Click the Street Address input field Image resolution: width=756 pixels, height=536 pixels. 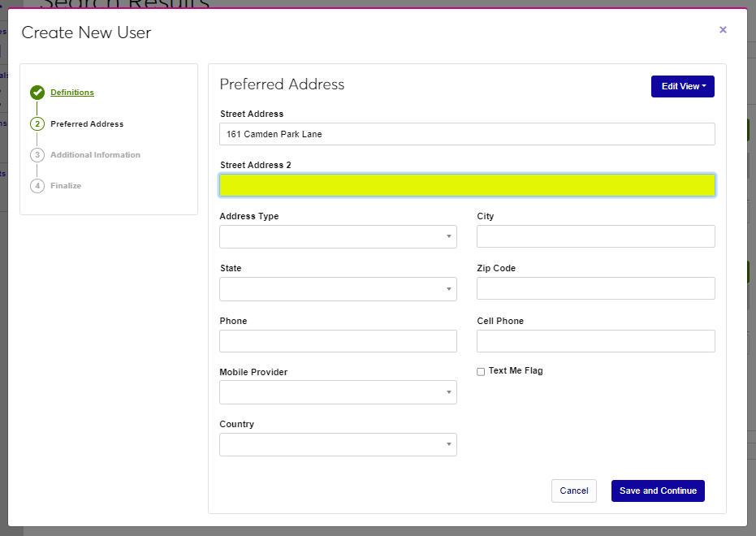(467, 134)
